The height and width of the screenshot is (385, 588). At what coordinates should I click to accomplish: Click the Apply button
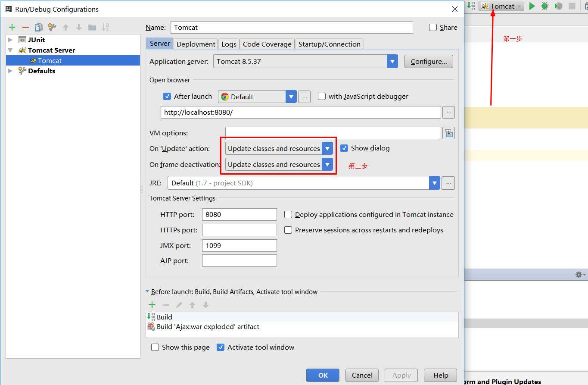coord(401,375)
